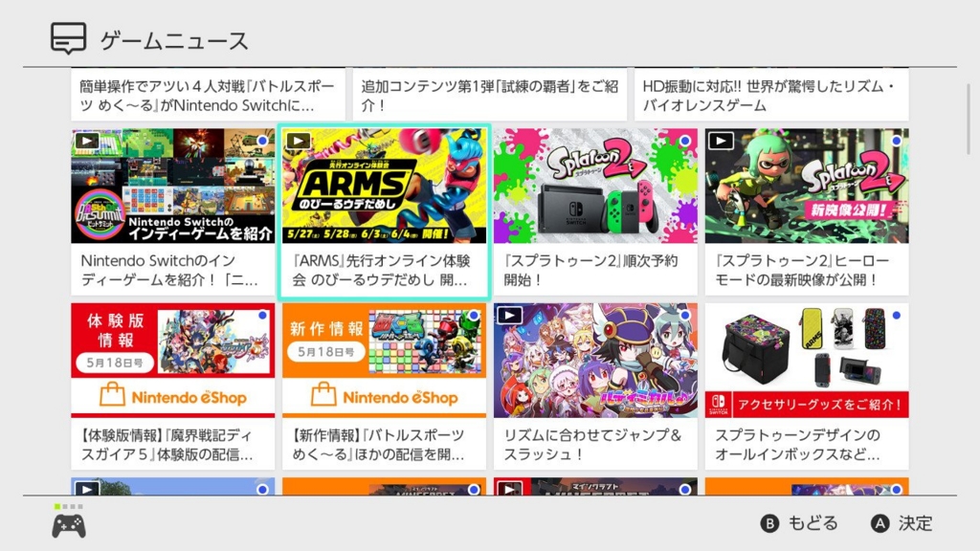The image size is (980, 551).
Task: Click the B button icon beside もどる
Action: (769, 523)
